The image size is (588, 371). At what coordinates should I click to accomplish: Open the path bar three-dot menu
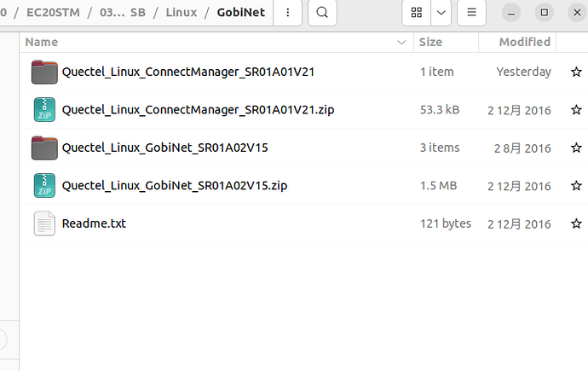[288, 13]
